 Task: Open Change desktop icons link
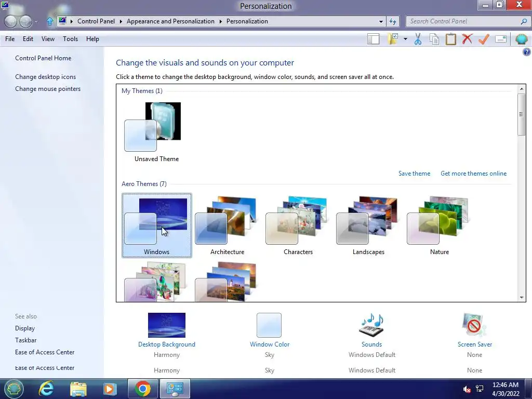click(x=46, y=77)
